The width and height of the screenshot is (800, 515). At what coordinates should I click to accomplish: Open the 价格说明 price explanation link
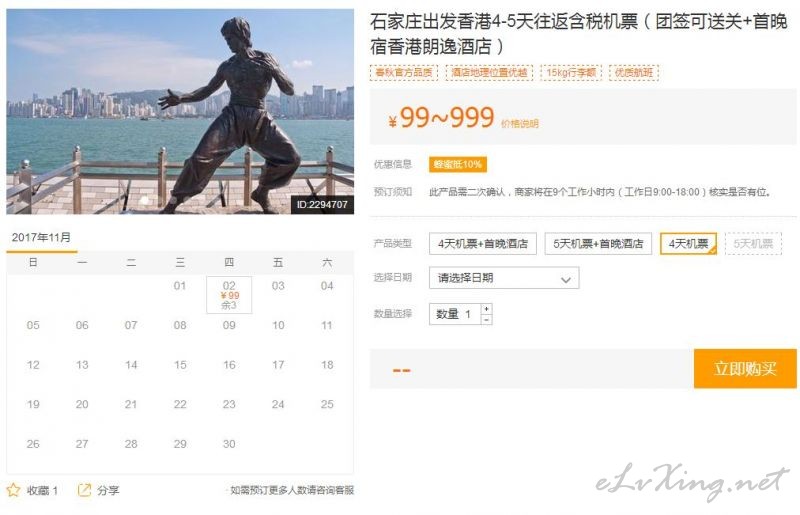519,124
